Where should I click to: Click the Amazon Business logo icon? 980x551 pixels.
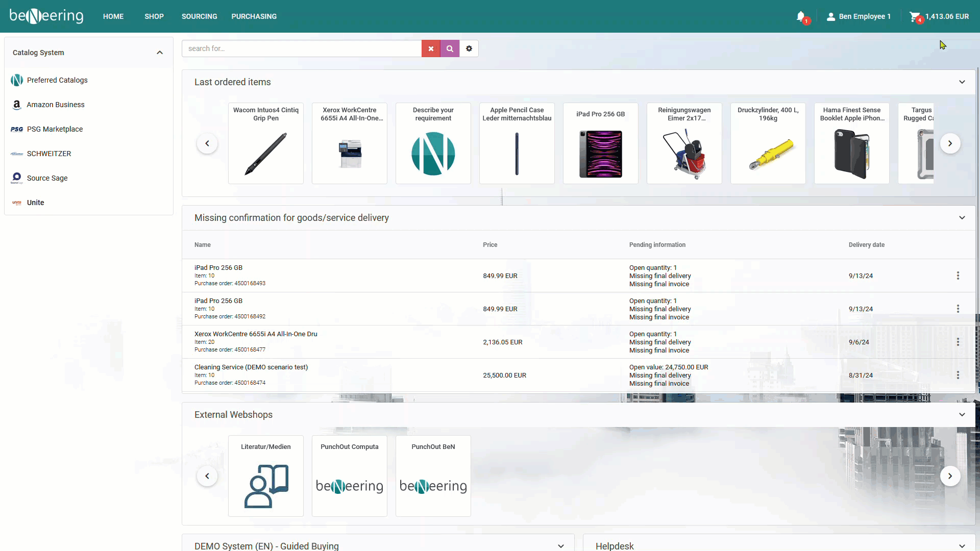coord(17,105)
